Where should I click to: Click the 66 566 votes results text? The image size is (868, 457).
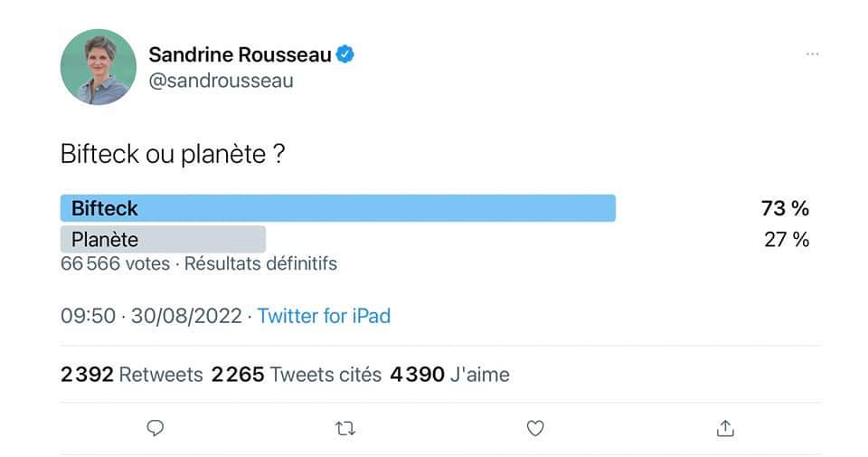click(x=199, y=264)
